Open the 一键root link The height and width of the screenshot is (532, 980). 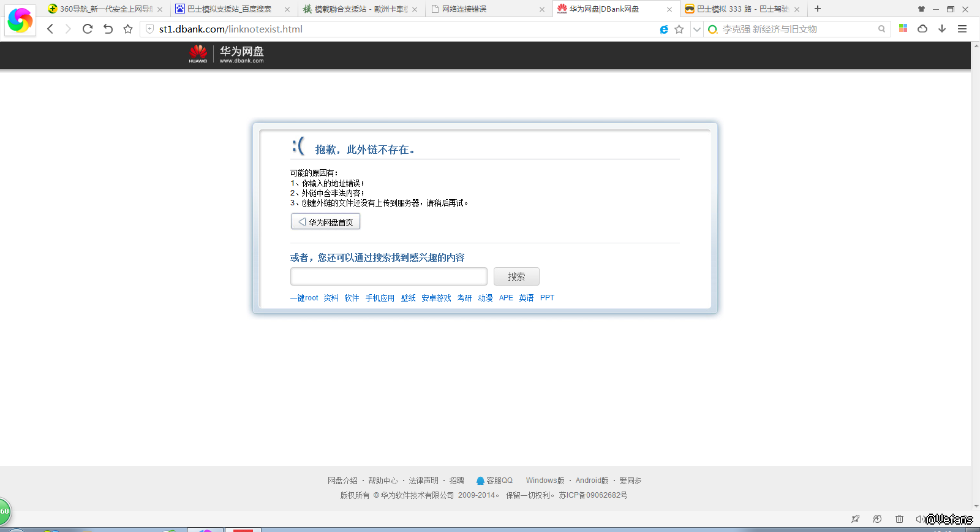(x=304, y=298)
